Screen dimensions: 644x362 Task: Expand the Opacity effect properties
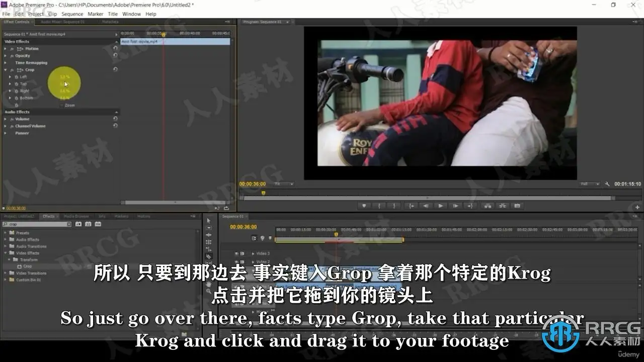[x=6, y=56]
